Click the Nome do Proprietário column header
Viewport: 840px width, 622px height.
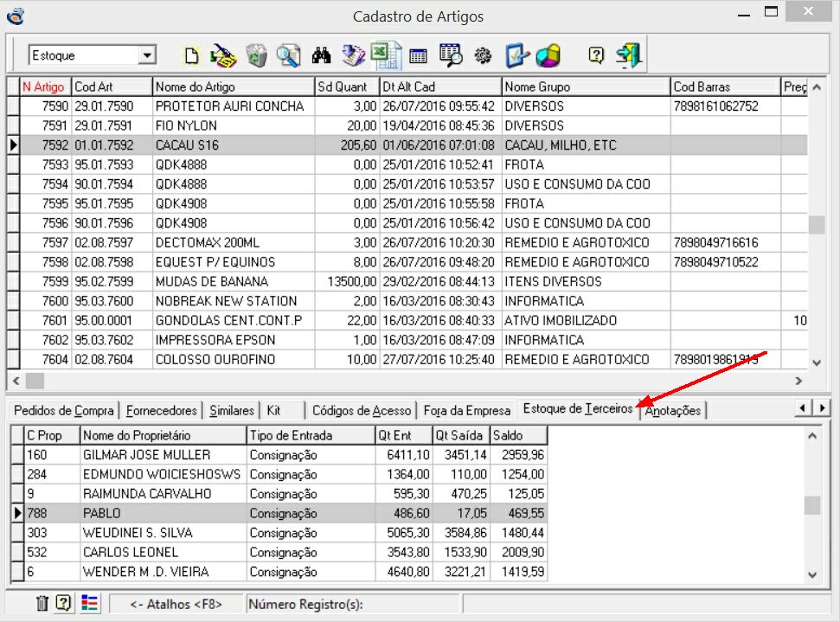pyautogui.click(x=163, y=435)
